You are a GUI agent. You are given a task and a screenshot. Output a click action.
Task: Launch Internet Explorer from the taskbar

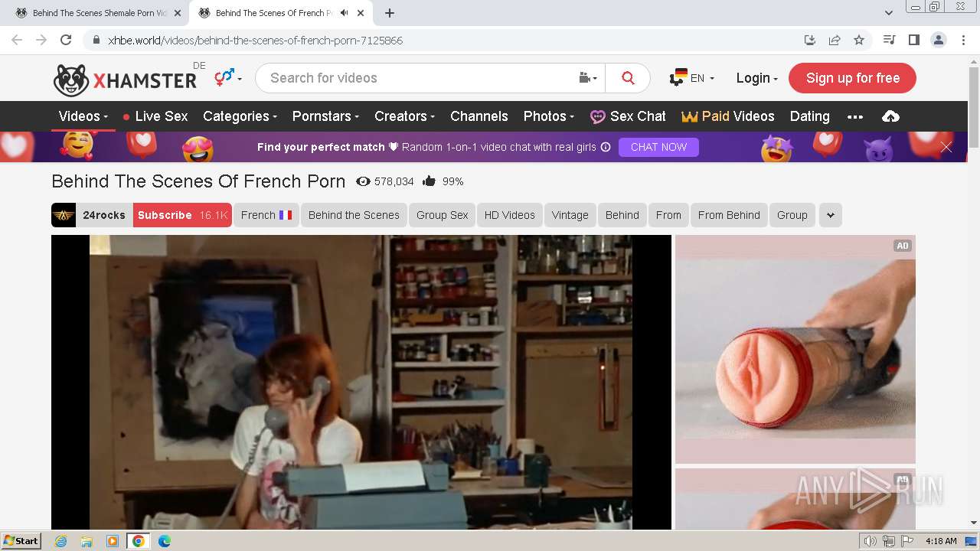pos(60,541)
